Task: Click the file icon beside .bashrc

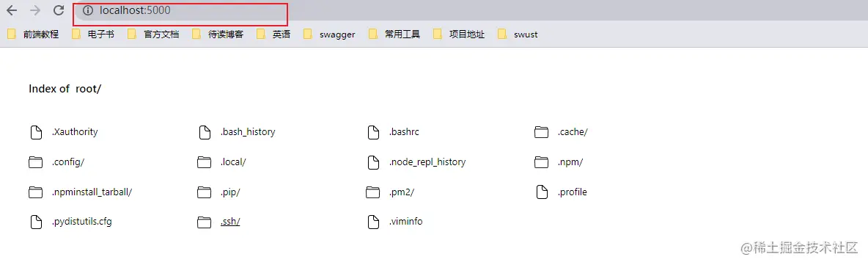Action: pyautogui.click(x=374, y=132)
